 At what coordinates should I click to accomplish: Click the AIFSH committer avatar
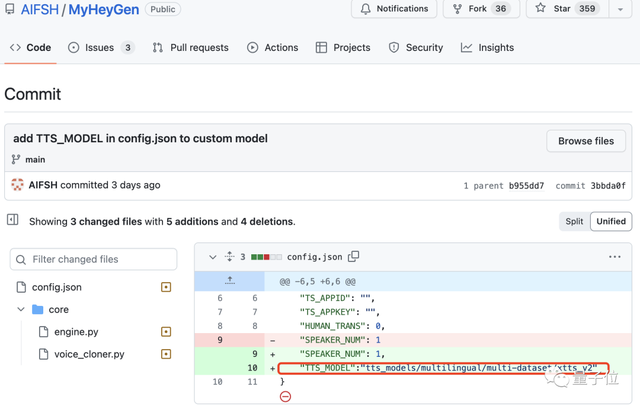(17, 185)
